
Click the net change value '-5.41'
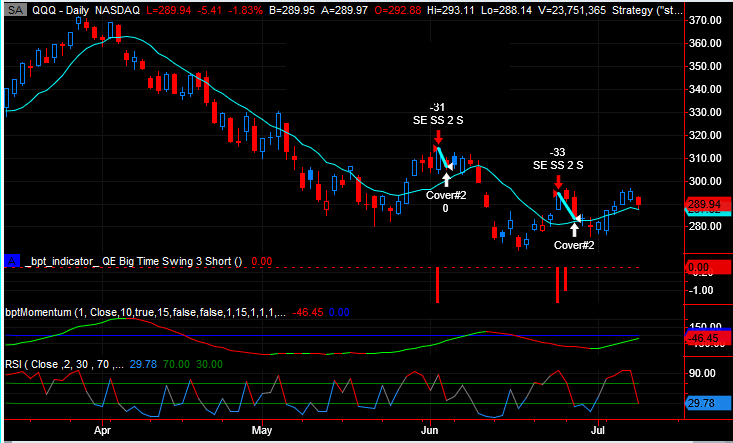click(207, 10)
